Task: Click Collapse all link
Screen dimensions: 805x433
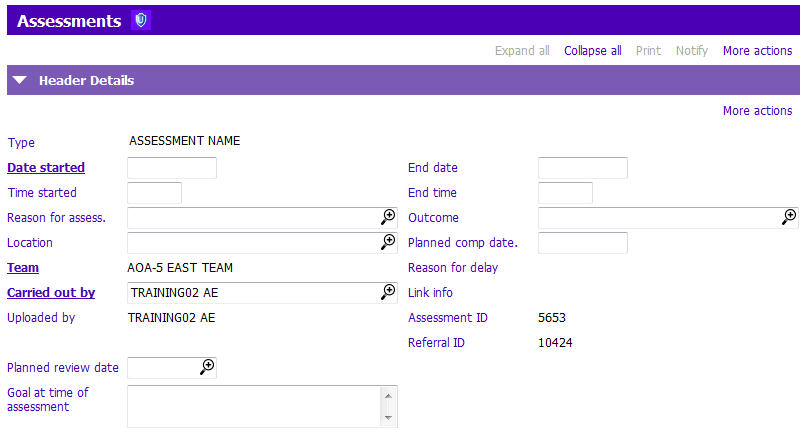Action: [592, 51]
